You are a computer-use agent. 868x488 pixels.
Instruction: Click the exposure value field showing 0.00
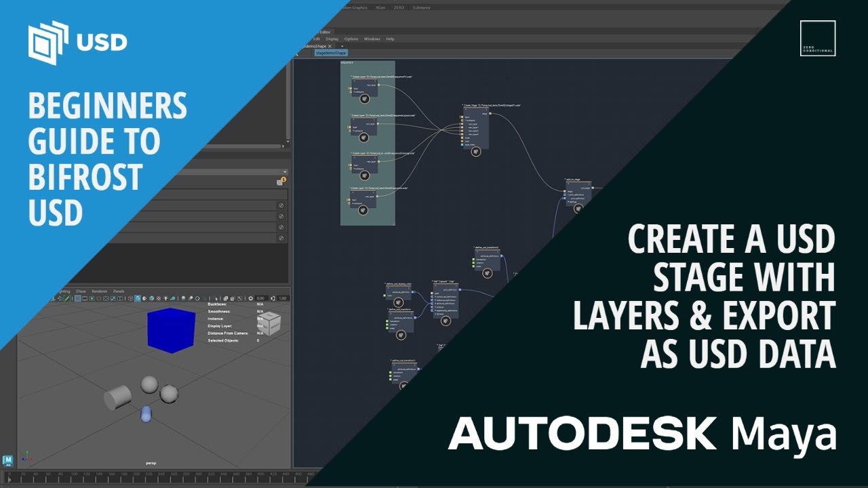pos(260,298)
